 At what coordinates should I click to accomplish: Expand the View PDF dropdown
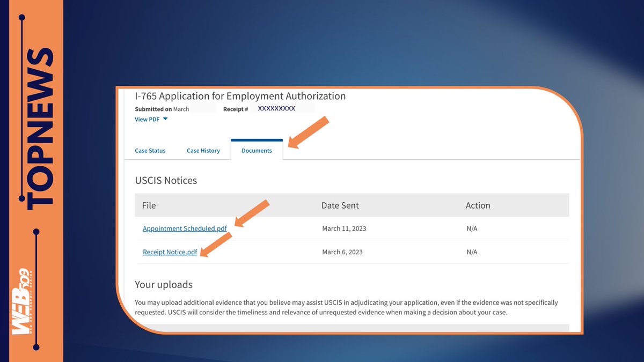tap(151, 120)
